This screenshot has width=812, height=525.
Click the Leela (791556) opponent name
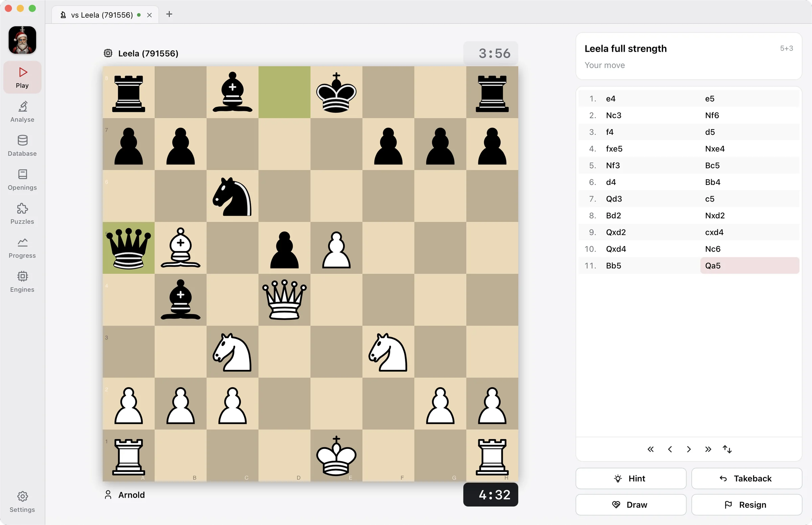(148, 53)
